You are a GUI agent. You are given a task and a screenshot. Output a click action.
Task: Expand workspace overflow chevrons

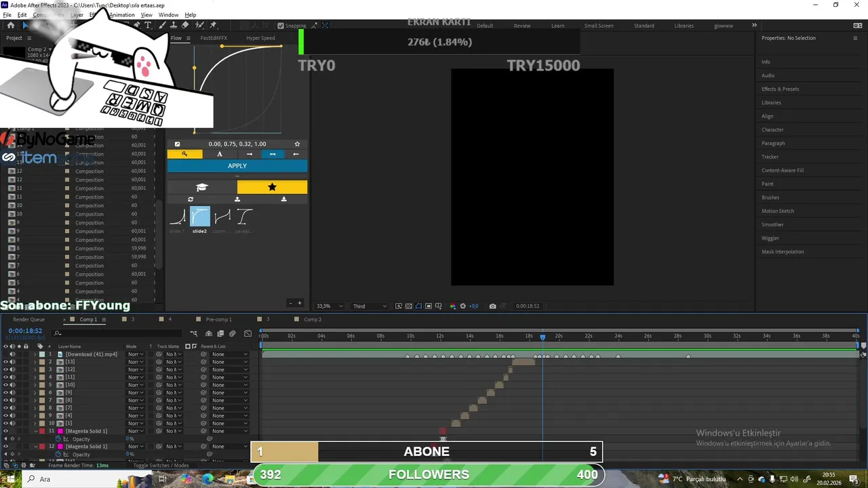pos(754,25)
